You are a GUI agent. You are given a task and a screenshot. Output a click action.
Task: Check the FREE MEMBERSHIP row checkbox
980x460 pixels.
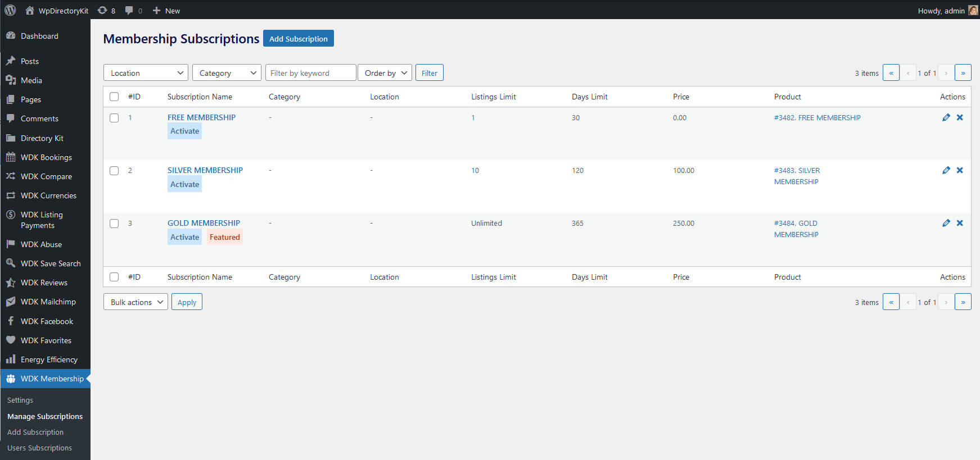tap(114, 118)
